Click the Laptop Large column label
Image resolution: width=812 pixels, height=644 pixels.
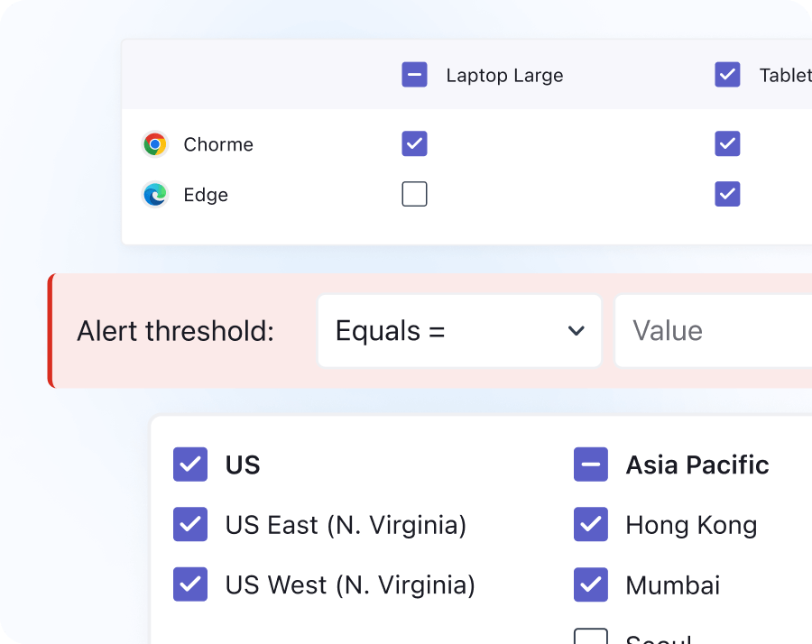pyautogui.click(x=504, y=76)
